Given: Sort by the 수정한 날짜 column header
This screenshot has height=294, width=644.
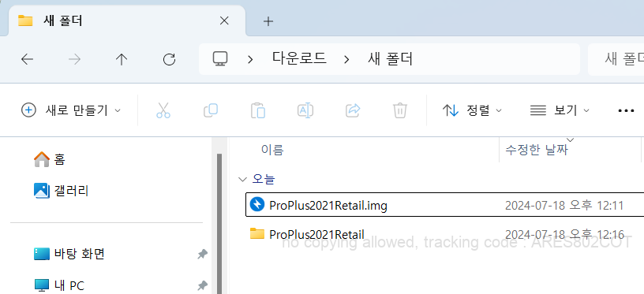Looking at the screenshot, I should 537,150.
